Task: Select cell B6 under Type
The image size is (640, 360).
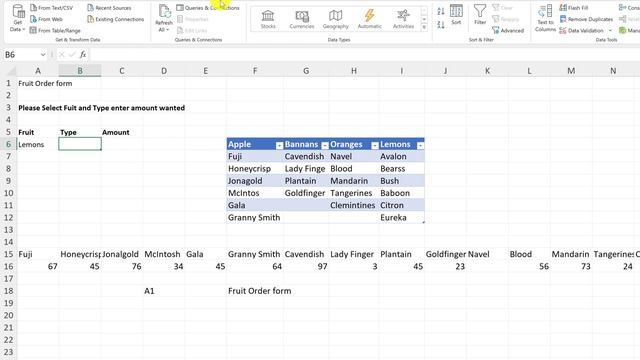Action: coord(80,144)
